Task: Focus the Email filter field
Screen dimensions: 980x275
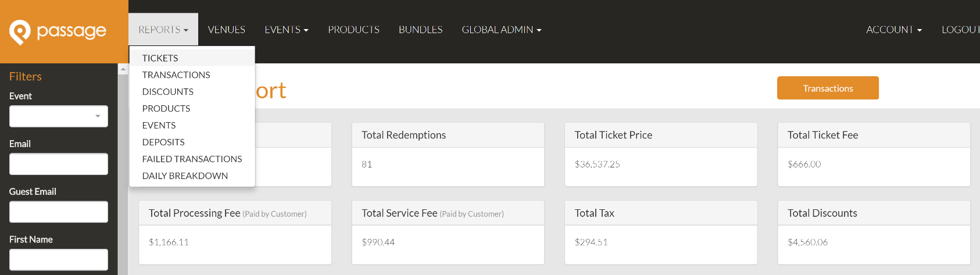Action: point(59,164)
